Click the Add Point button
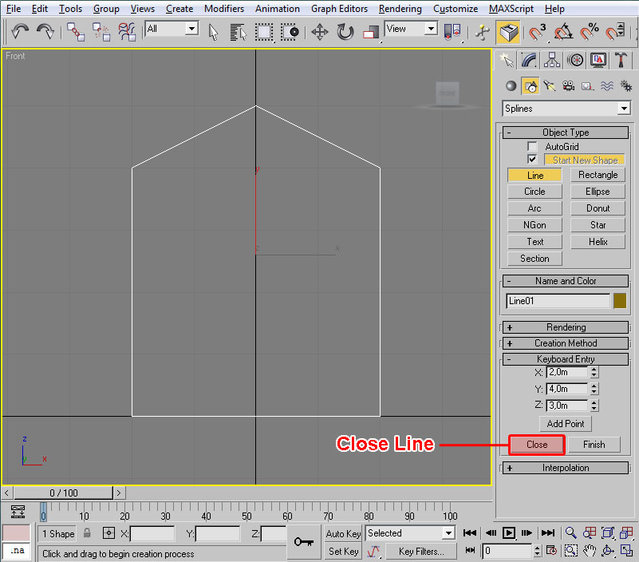This screenshot has height=562, width=639. [x=566, y=424]
